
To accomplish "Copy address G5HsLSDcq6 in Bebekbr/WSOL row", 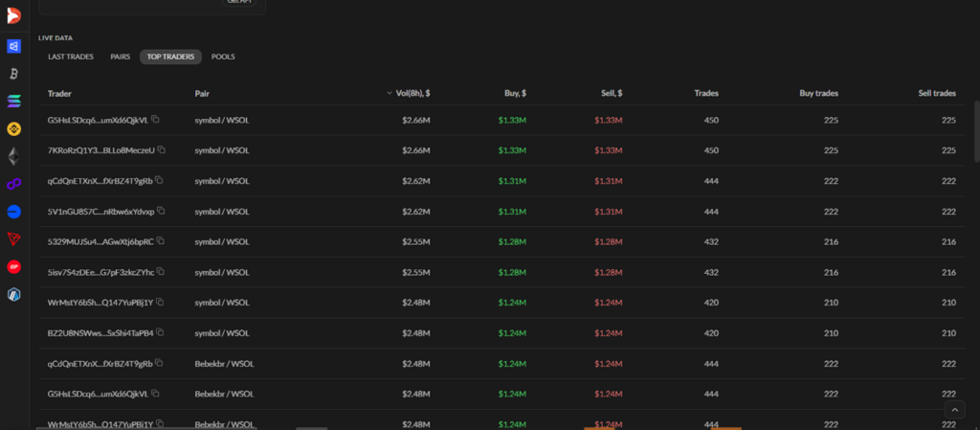I will (x=155, y=393).
